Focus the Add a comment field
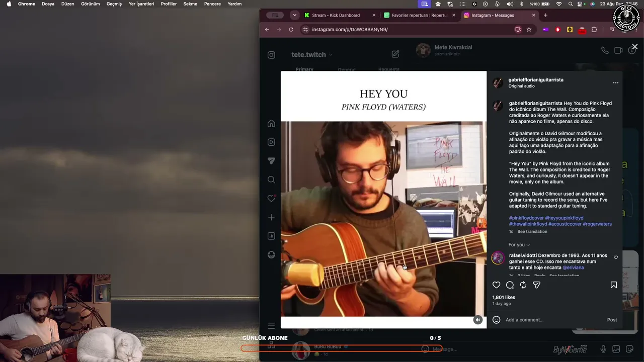Image resolution: width=644 pixels, height=362 pixels. tap(553, 320)
